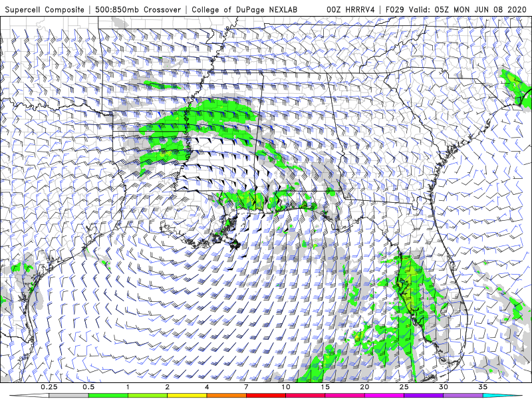Click the lime green 1–2 legend segment
This screenshot has width=532, height=399.
tap(148, 396)
